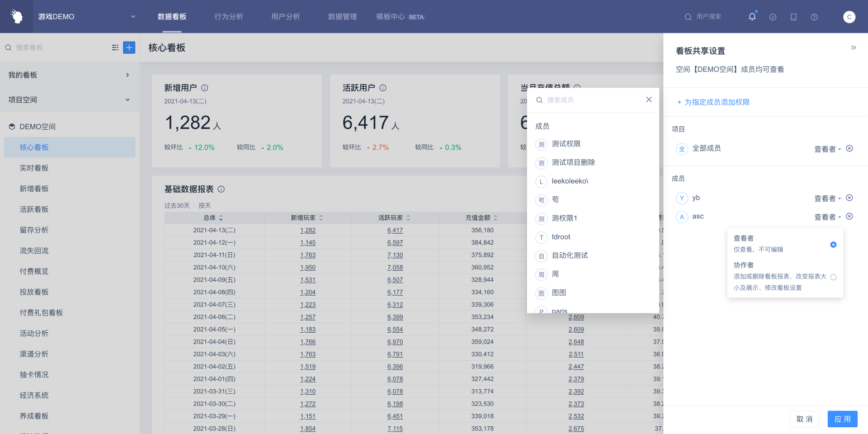
Task: Click the help question mark icon
Action: click(x=814, y=17)
